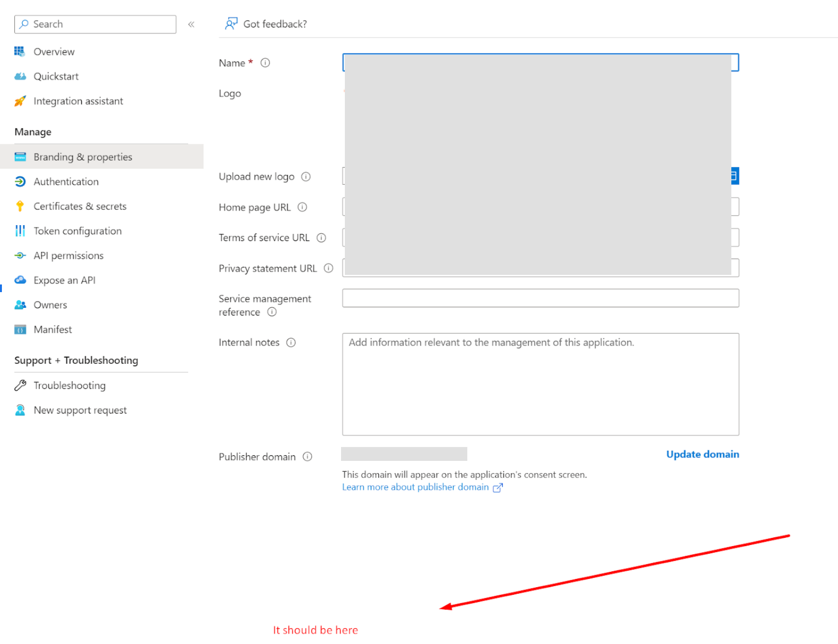Select the Manifest icon in sidebar
Screen dimensions: 838x644
pos(20,329)
